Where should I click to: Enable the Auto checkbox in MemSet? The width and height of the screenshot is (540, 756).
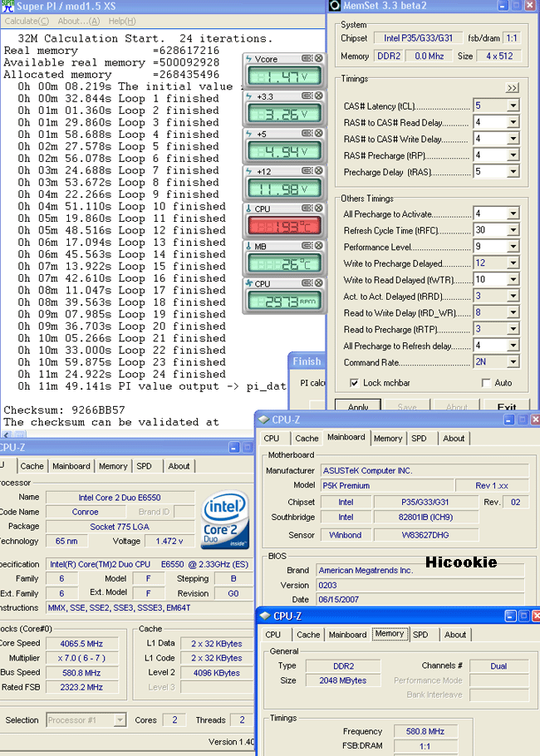click(x=486, y=383)
